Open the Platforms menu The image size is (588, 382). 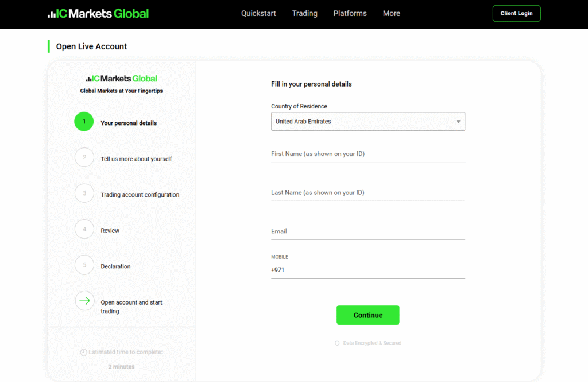coord(350,13)
